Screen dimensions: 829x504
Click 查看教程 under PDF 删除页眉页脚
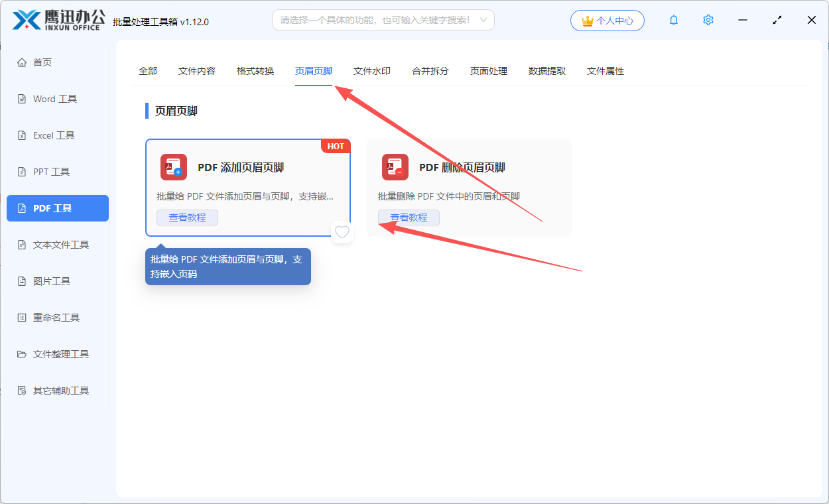[409, 217]
